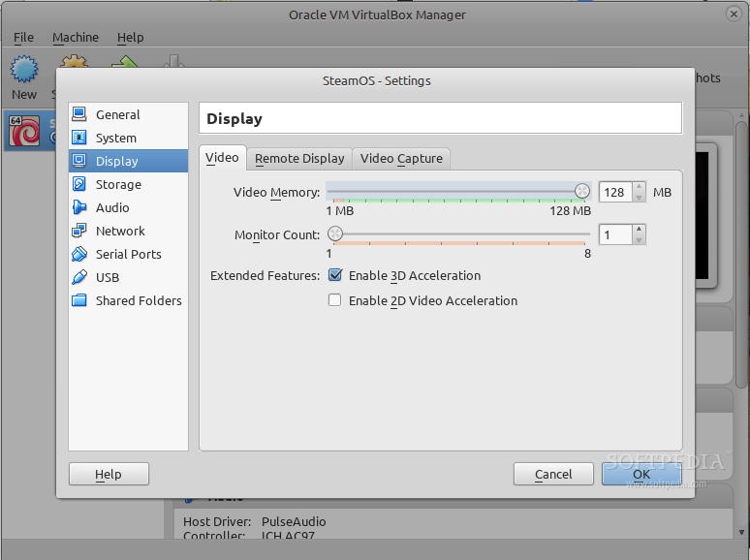This screenshot has height=560, width=750.
Task: Click the Video Memory value field
Action: click(614, 192)
